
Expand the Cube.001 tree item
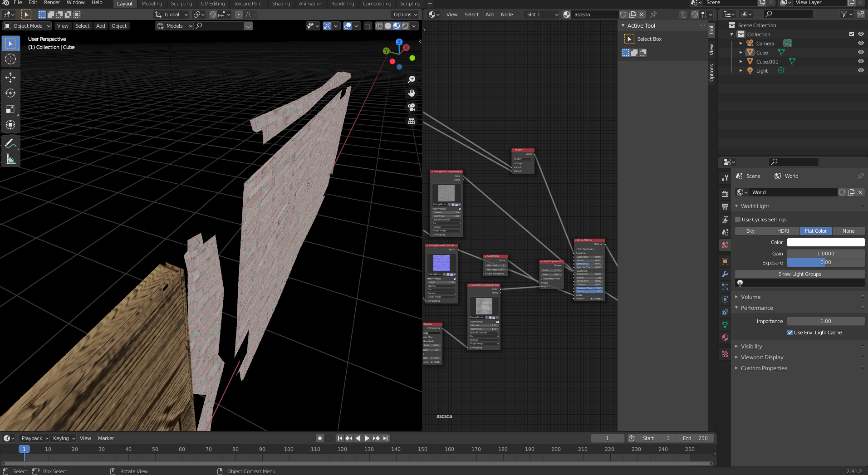(741, 62)
